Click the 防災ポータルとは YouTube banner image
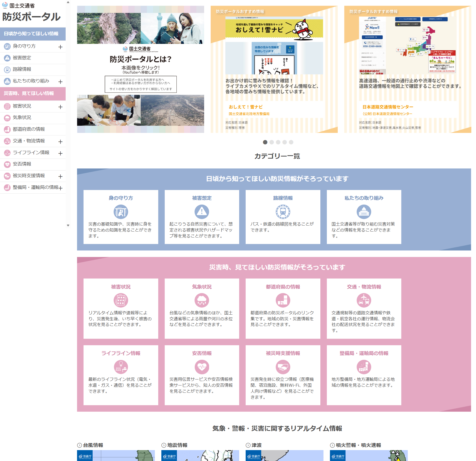 coord(140,69)
